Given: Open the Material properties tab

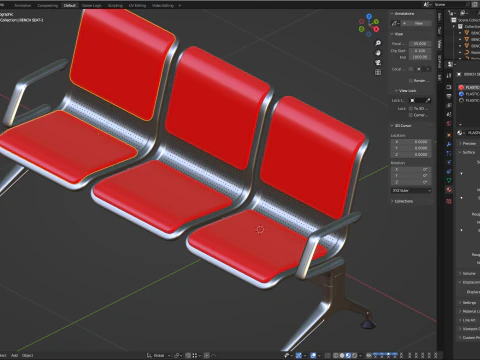Looking at the screenshot, I should 449,190.
